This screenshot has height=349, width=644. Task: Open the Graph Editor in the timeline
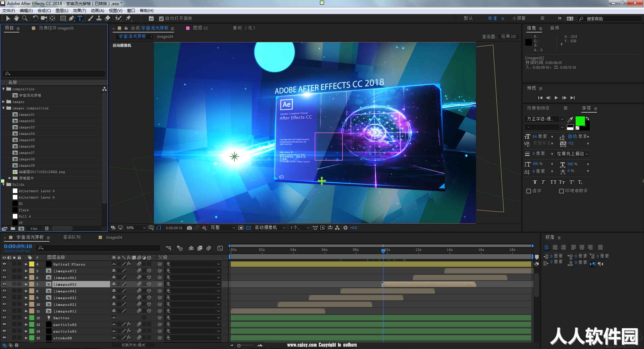220,248
